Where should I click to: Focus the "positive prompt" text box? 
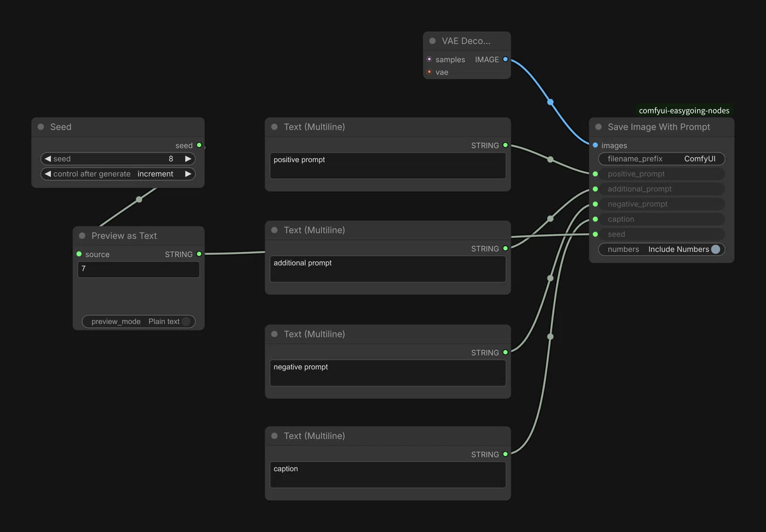388,166
